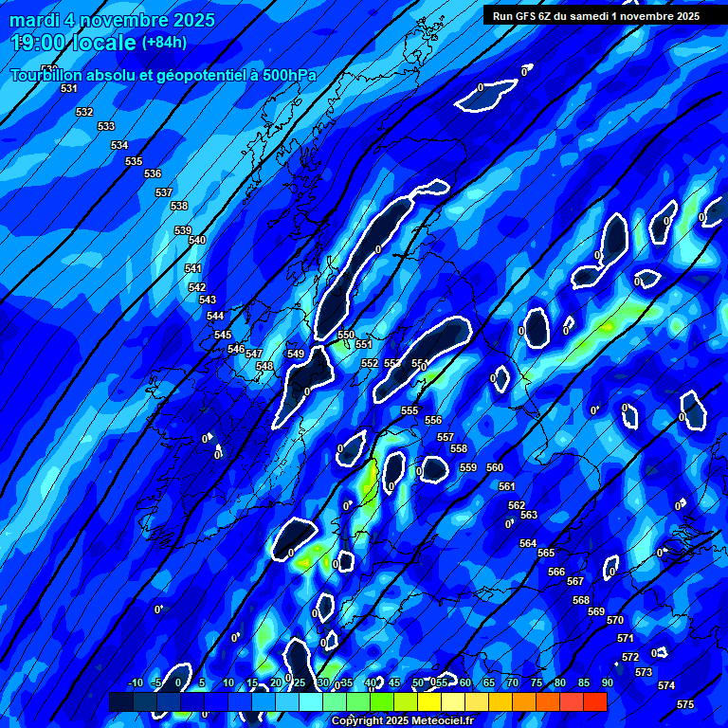This screenshot has height=728, width=728.
Task: Select the bright yellow swatch in the legend
Action: point(428,702)
